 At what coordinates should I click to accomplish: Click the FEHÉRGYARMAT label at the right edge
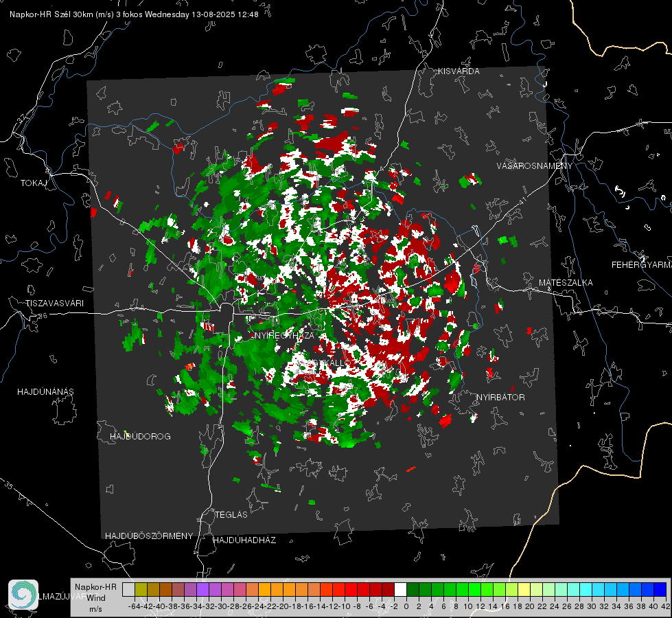642,265
